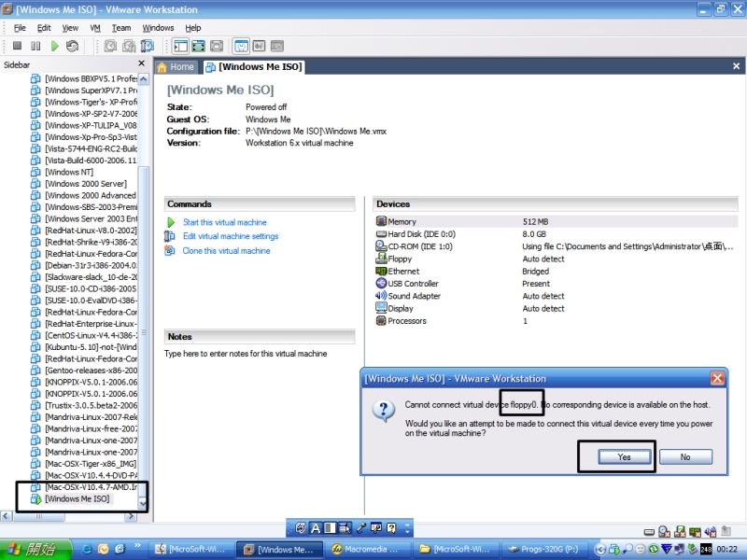Open the File menu

point(20,28)
